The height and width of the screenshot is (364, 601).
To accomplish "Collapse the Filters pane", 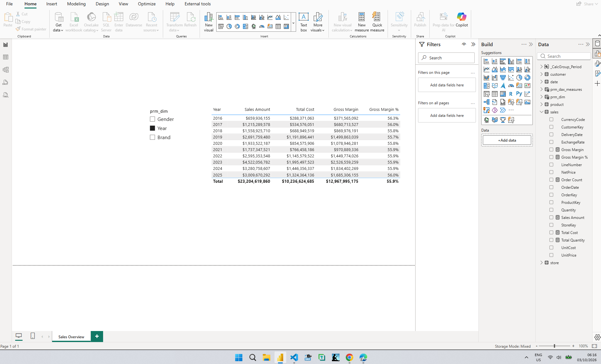I will click(473, 44).
